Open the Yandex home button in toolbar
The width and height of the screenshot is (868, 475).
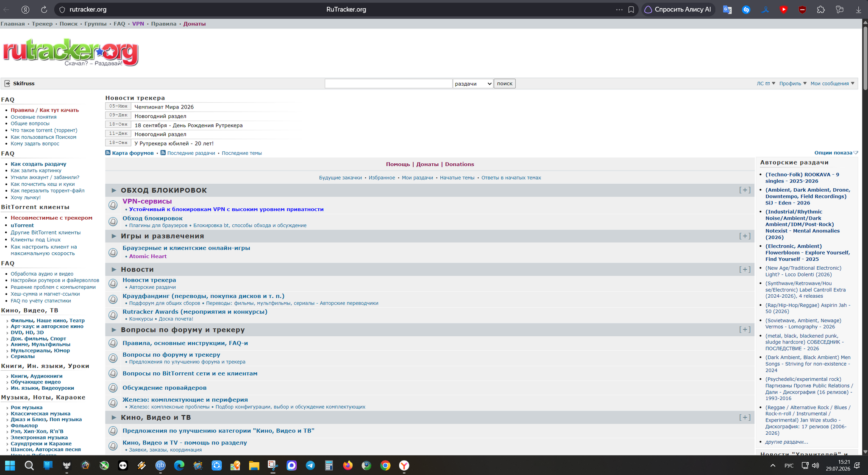coord(25,9)
